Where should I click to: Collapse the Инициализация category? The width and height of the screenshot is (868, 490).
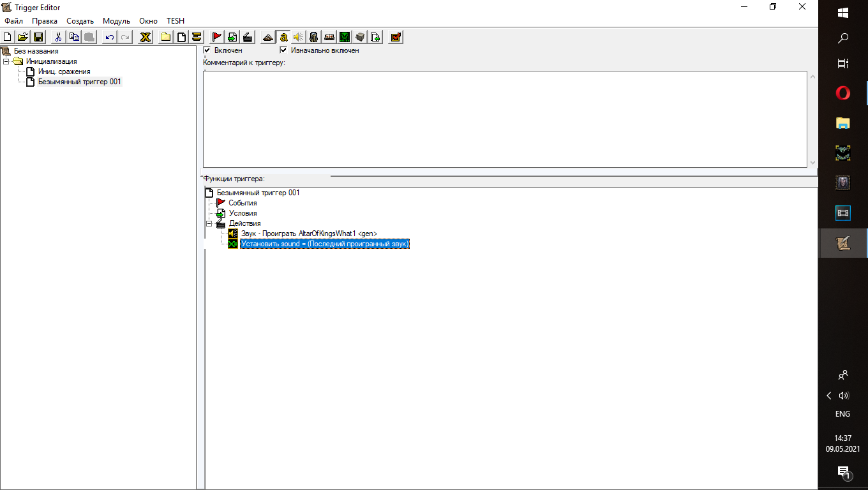(6, 61)
